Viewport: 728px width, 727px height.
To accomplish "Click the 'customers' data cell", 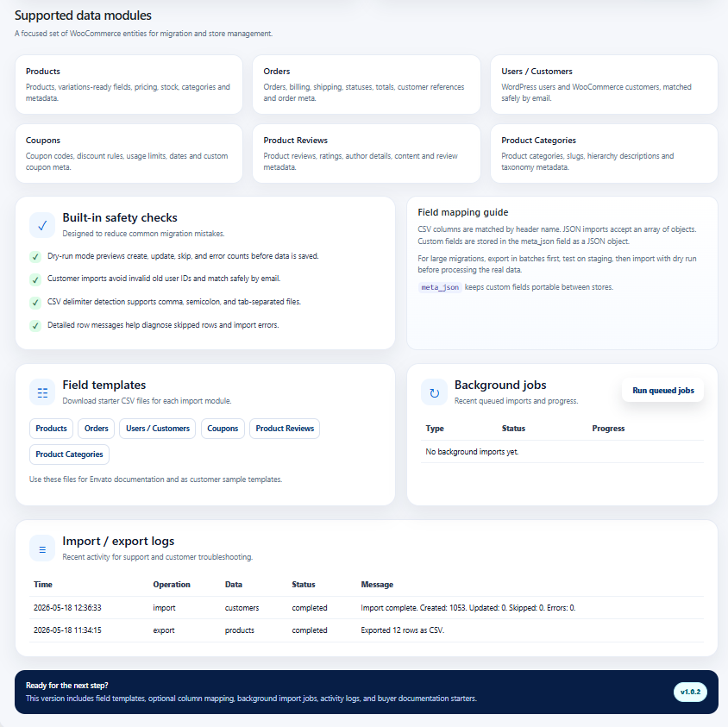I will (x=242, y=608).
